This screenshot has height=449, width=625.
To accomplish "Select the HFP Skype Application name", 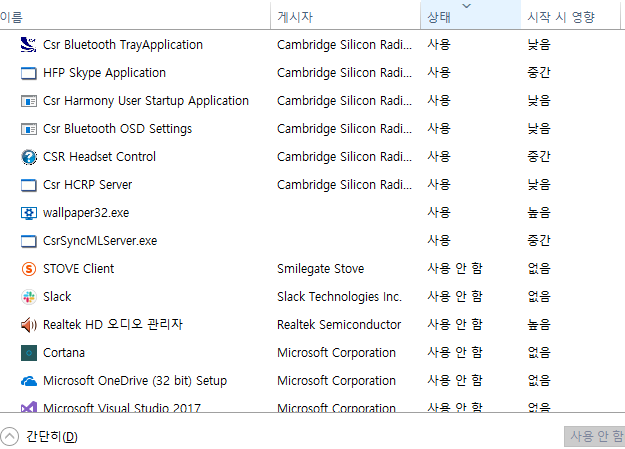I will 104,73.
